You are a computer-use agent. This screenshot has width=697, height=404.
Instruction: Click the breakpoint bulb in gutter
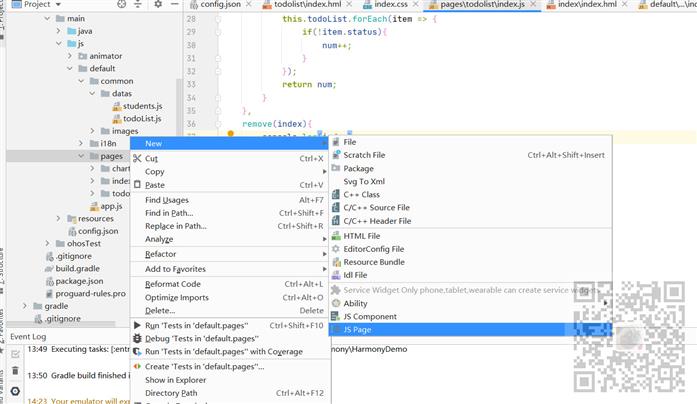coord(230,133)
